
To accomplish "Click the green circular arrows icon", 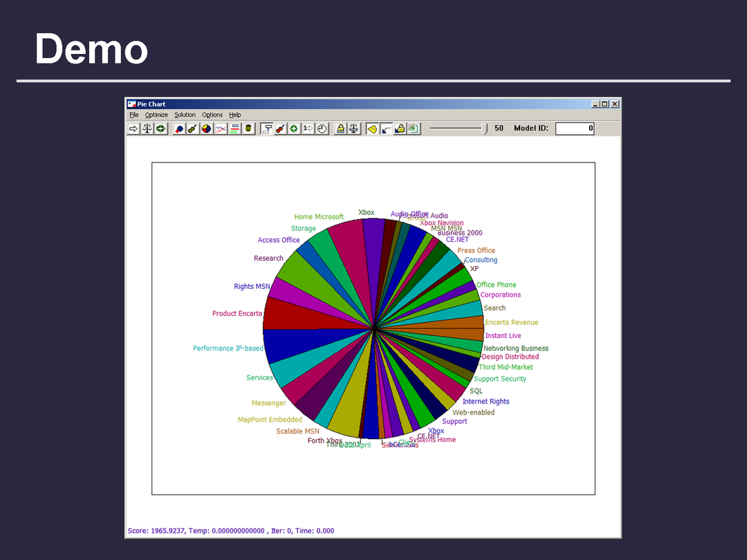I will pos(161,129).
